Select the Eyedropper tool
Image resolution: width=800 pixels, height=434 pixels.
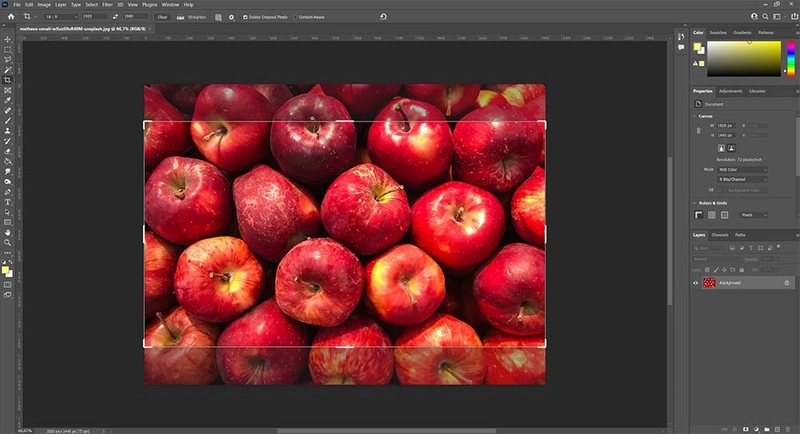click(8, 100)
